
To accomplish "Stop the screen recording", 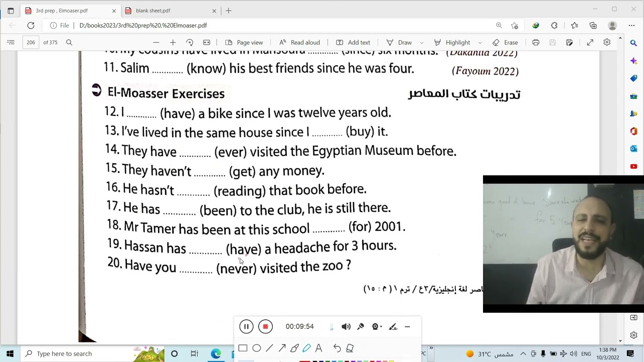I will point(265,327).
